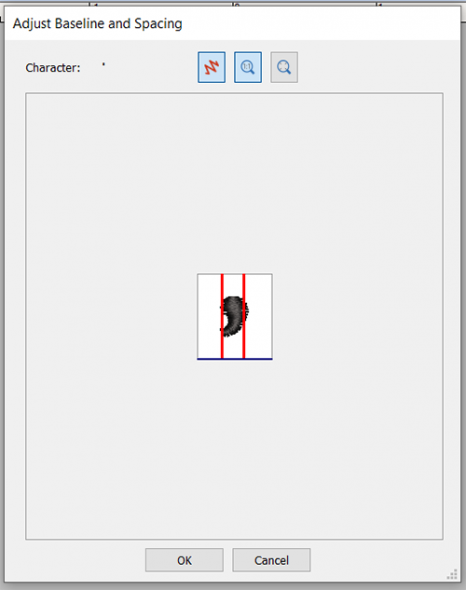The height and width of the screenshot is (590, 466).
Task: Click white space left of left red line
Action: [x=209, y=316]
